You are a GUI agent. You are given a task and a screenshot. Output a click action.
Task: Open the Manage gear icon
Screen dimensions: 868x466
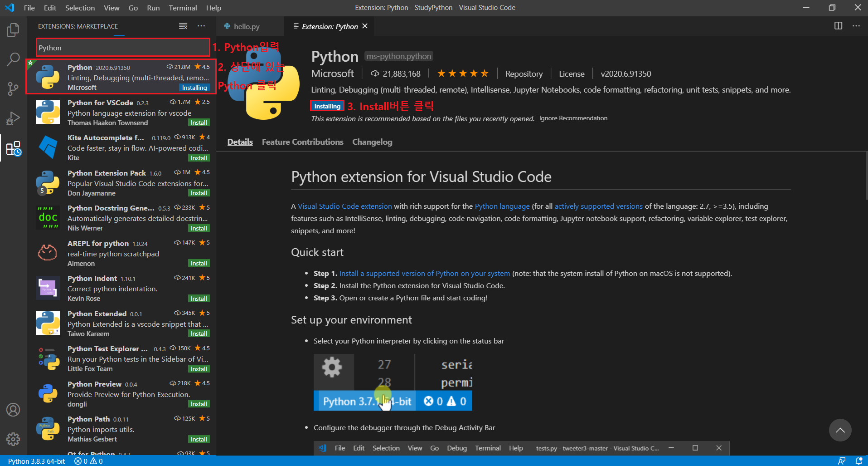tap(13, 439)
